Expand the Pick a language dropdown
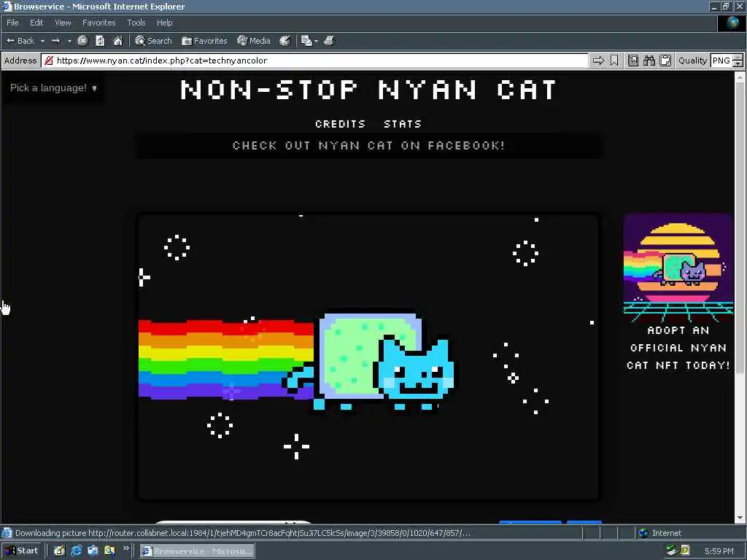The height and width of the screenshot is (560, 747). click(53, 88)
